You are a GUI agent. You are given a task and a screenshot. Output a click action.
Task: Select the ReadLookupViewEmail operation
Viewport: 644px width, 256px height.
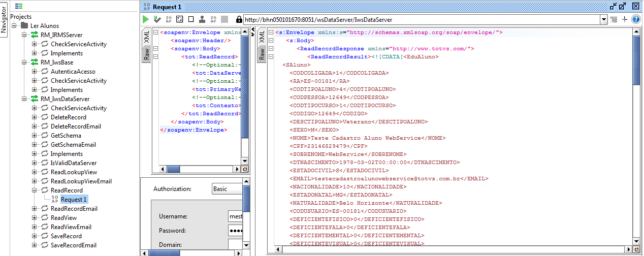[81, 181]
